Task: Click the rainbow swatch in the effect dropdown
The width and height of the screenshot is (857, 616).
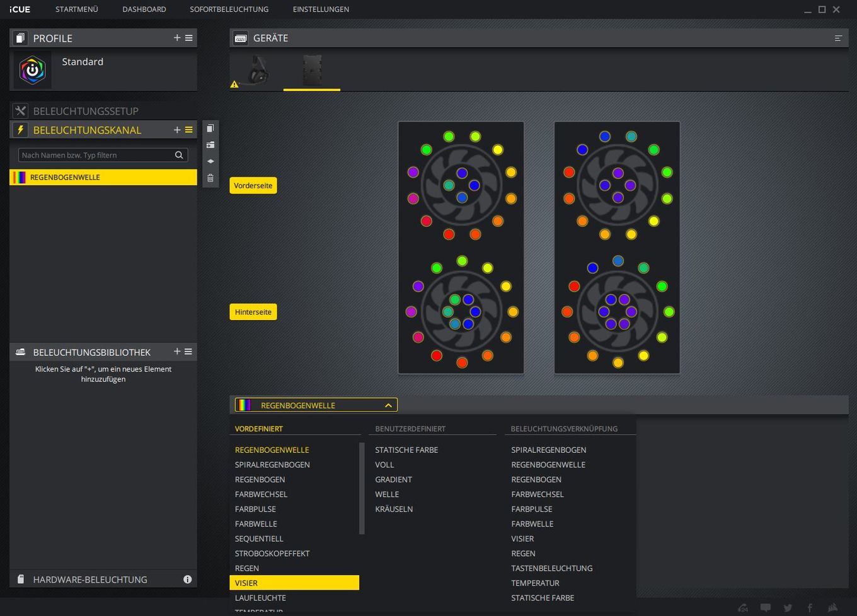Action: pyautogui.click(x=244, y=405)
